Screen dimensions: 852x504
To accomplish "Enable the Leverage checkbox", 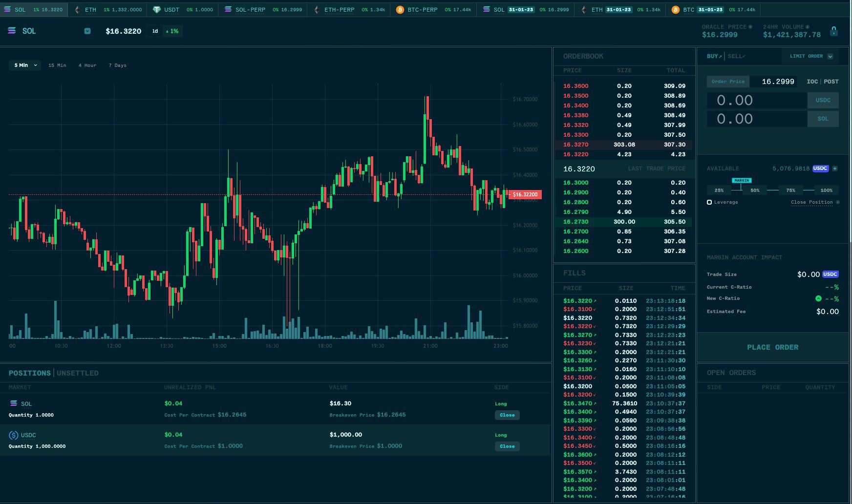I will coord(709,202).
